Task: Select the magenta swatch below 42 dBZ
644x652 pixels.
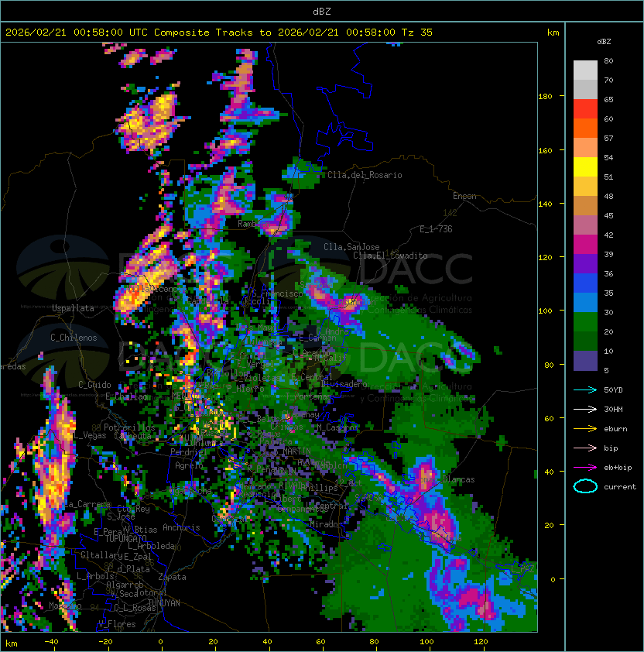Action: (585, 245)
